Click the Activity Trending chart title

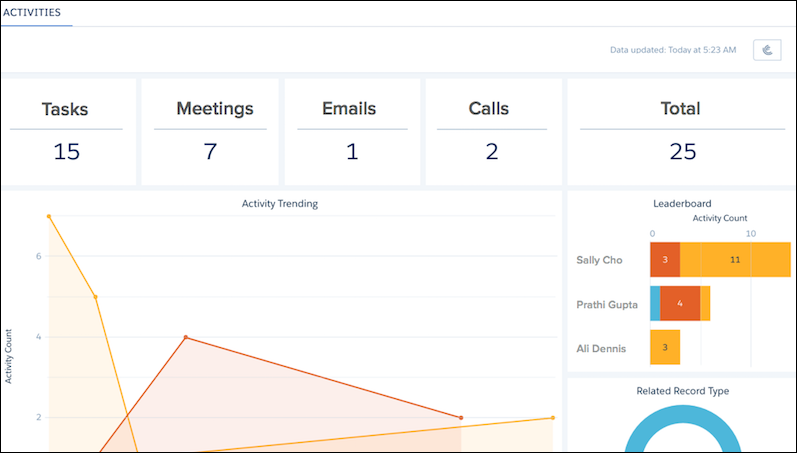pos(280,203)
